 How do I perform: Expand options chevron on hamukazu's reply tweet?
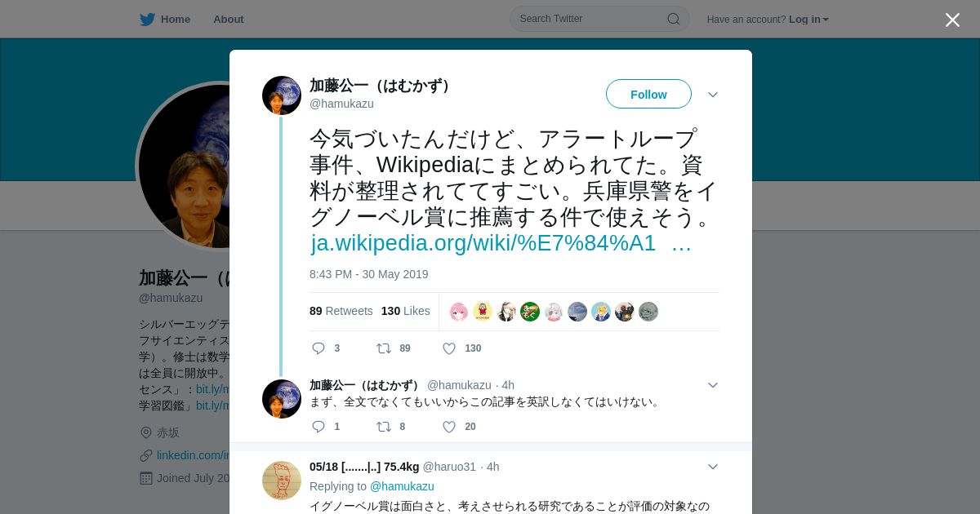[713, 385]
